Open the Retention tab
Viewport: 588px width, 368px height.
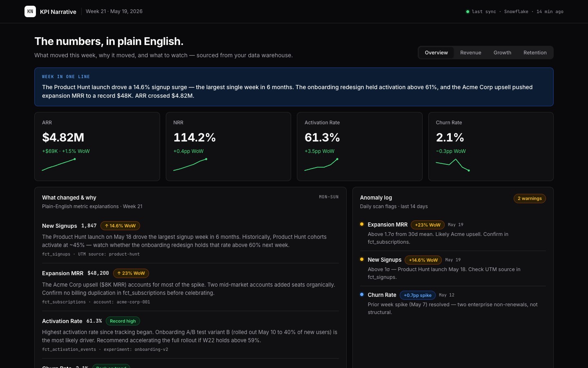[x=535, y=52]
